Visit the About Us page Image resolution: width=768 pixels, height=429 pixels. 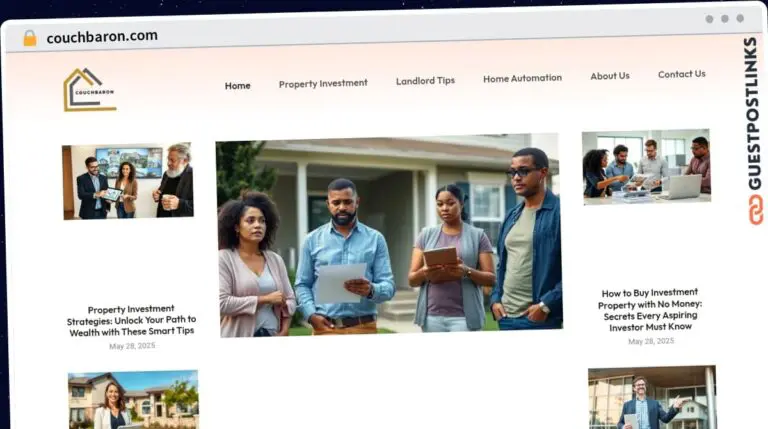coord(609,76)
